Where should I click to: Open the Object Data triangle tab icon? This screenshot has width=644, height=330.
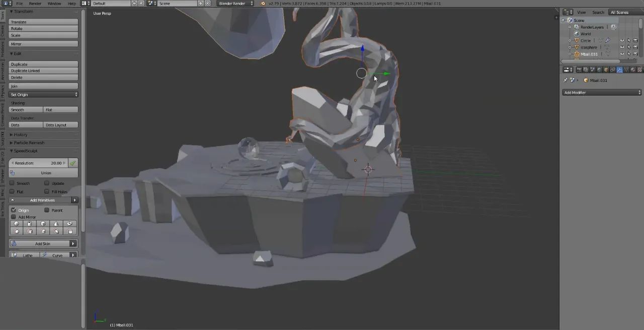point(626,70)
